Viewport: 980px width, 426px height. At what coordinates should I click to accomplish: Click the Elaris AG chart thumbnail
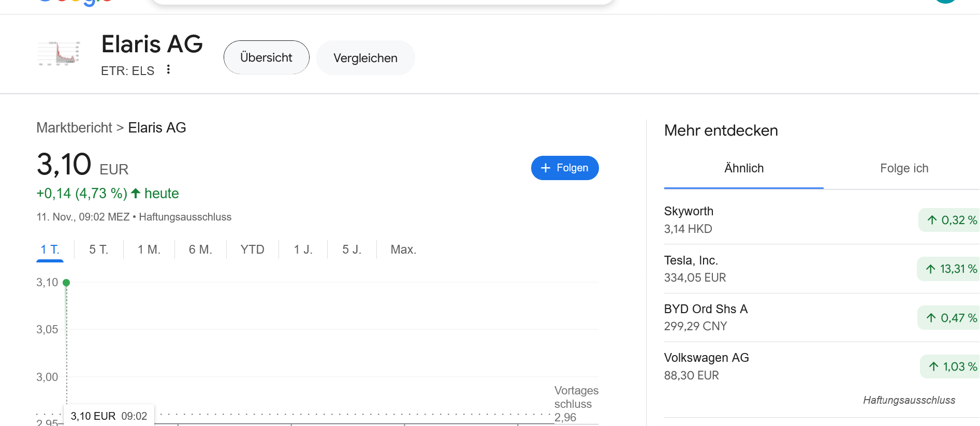point(59,52)
